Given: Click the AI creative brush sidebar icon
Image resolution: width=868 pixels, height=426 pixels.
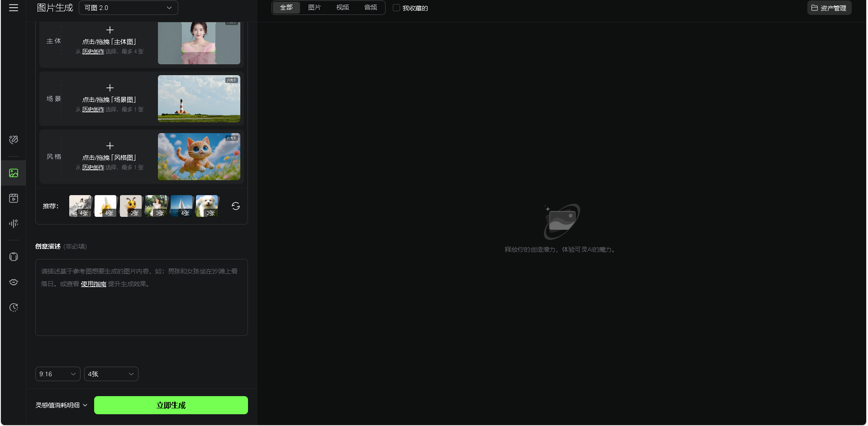Looking at the screenshot, I should pos(14,139).
